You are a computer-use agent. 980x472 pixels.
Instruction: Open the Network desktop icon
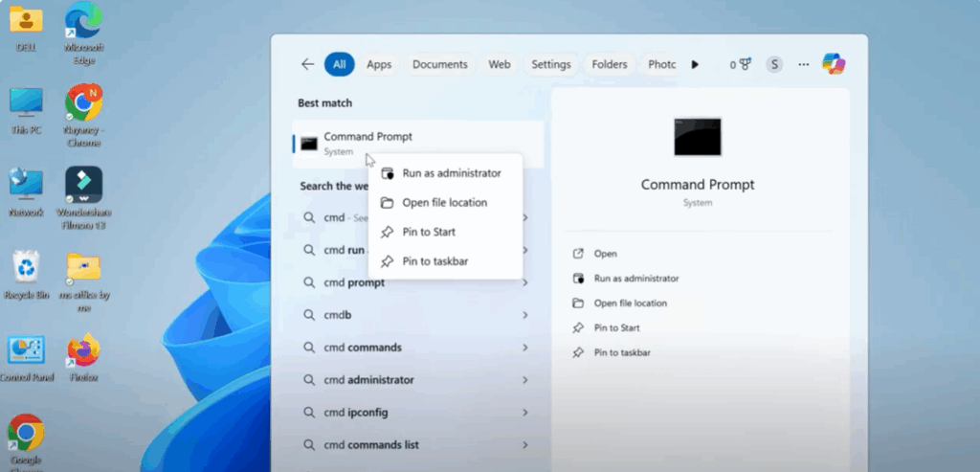[x=26, y=191]
